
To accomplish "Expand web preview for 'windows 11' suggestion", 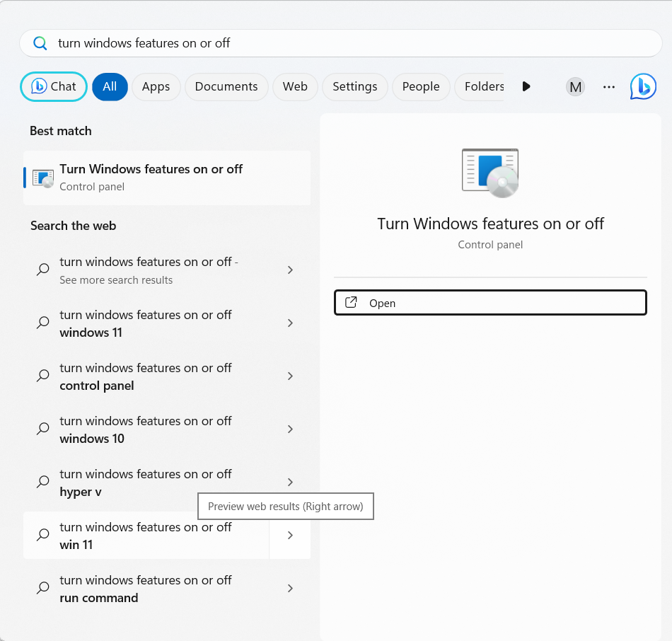I will (290, 323).
